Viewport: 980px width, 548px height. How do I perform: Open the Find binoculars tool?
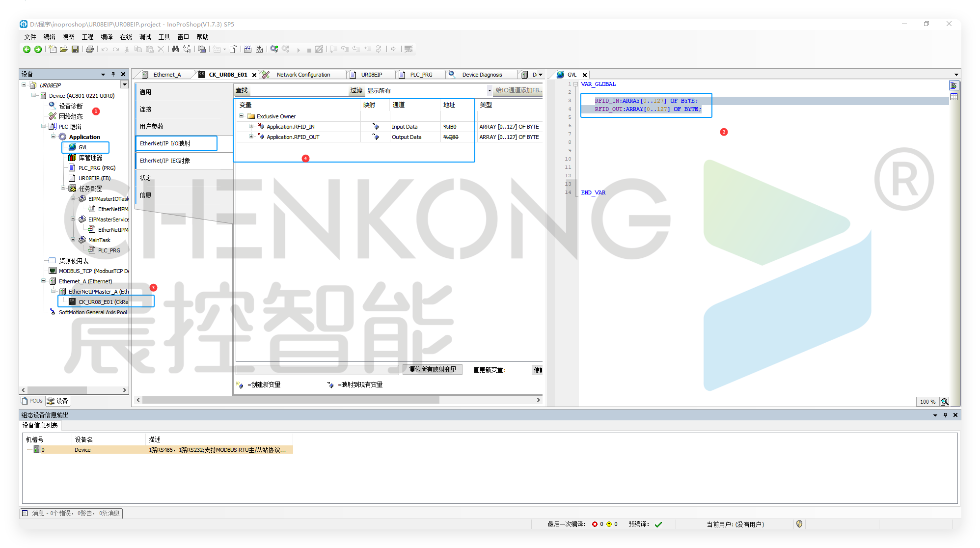point(175,49)
